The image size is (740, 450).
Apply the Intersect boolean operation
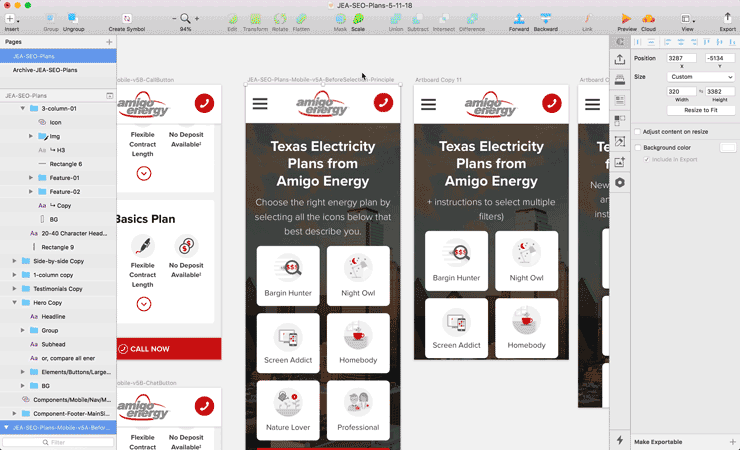coord(444,19)
